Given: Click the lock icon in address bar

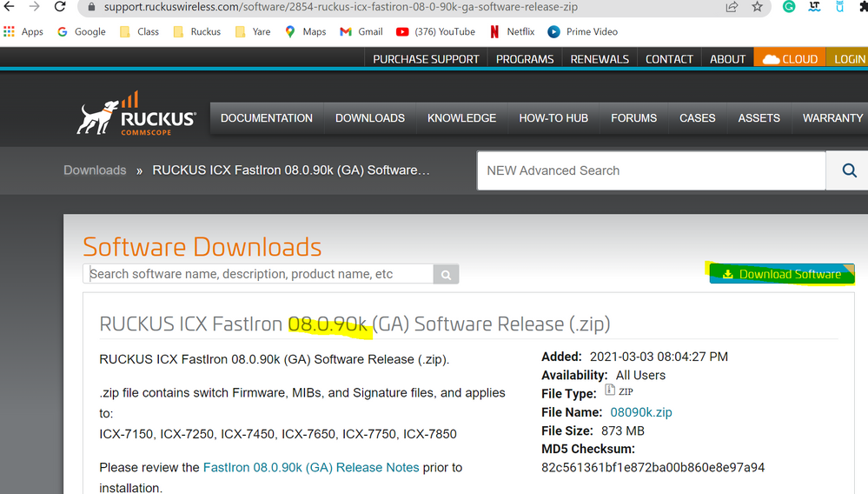Looking at the screenshot, I should click(x=92, y=7).
